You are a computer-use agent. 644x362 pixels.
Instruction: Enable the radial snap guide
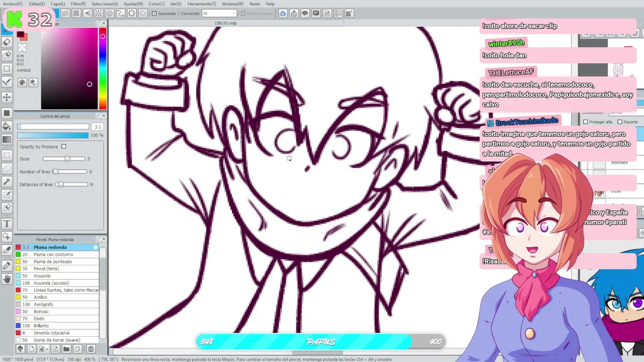[99, 13]
